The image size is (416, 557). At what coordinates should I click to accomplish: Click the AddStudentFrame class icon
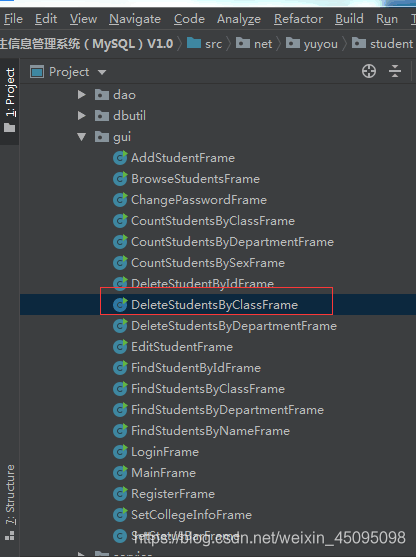click(x=120, y=158)
